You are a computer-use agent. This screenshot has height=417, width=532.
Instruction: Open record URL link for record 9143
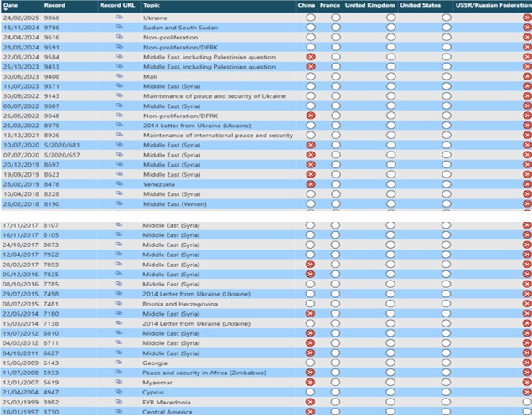(119, 95)
